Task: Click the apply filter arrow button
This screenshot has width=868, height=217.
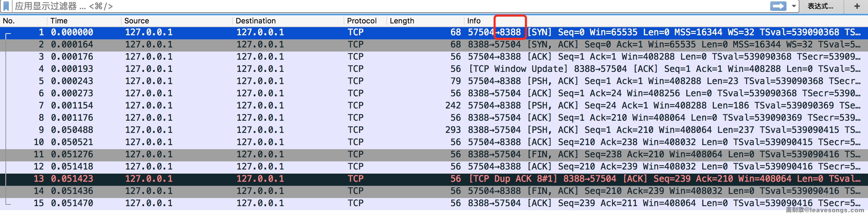Action: [778, 6]
